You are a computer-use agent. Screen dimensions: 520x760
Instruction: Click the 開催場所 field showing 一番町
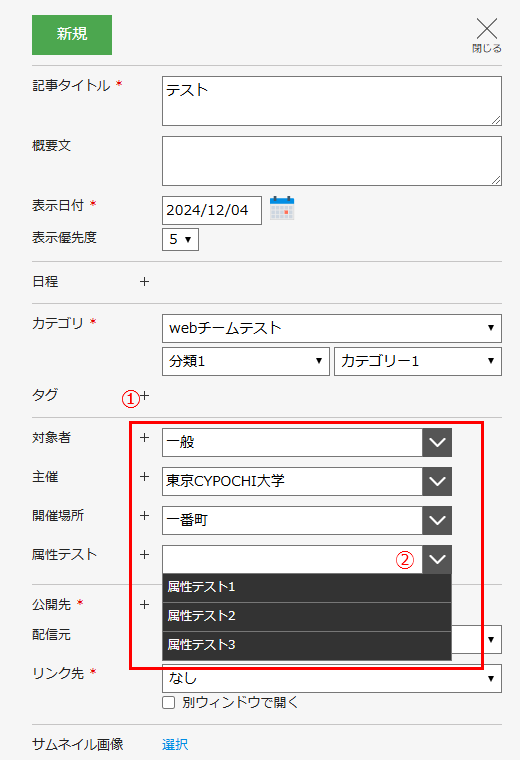[x=292, y=521]
